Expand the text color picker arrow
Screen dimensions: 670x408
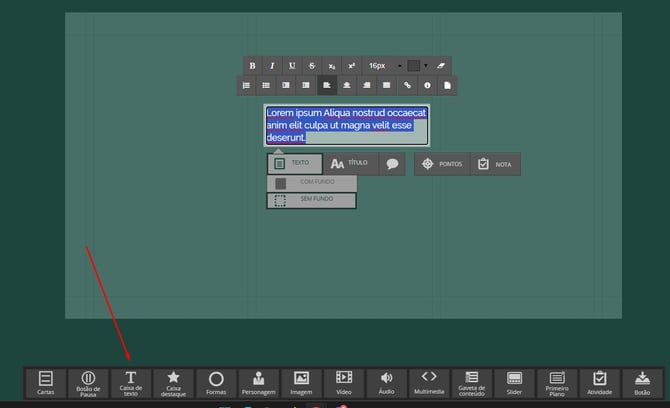[x=426, y=66]
